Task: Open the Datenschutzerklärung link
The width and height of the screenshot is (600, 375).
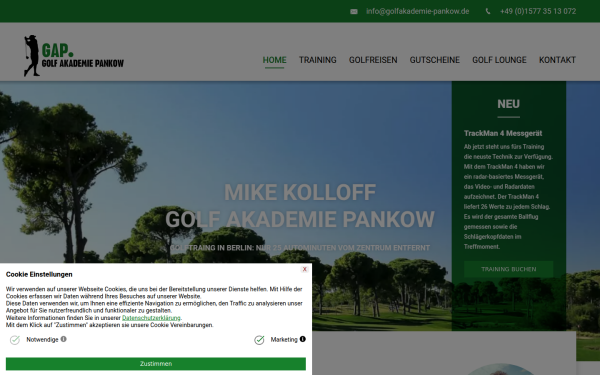Action: tap(151, 318)
